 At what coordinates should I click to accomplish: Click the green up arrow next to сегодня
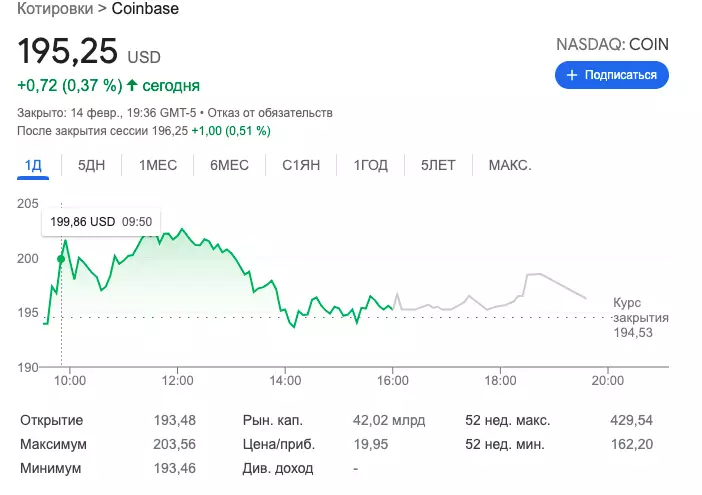click(x=132, y=85)
